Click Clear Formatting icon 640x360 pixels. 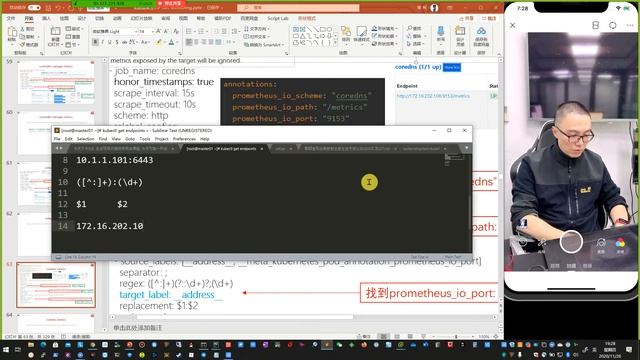tap(176, 31)
